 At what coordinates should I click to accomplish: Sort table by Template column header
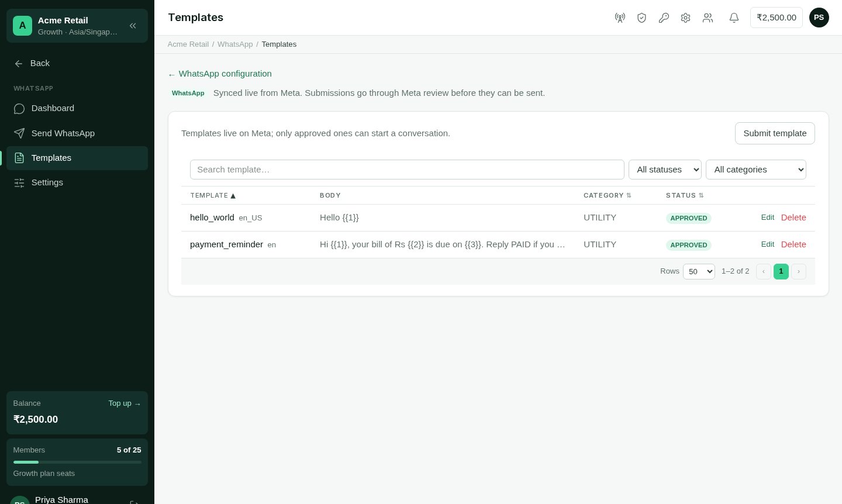tap(213, 195)
